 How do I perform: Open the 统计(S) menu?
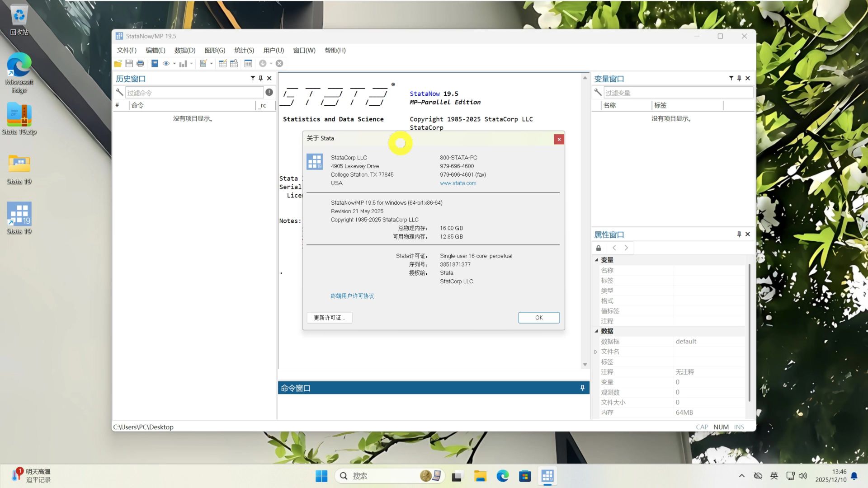click(244, 50)
